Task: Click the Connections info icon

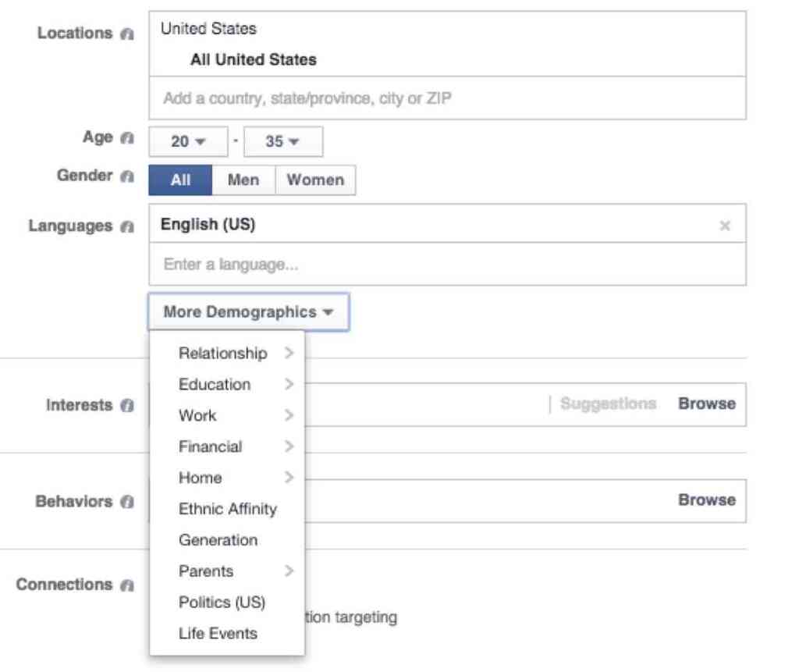Action: click(x=128, y=585)
